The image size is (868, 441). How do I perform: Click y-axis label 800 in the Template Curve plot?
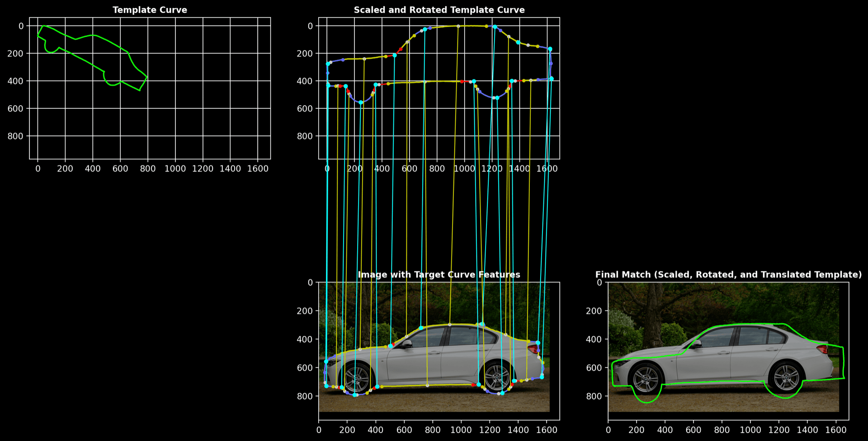15,136
